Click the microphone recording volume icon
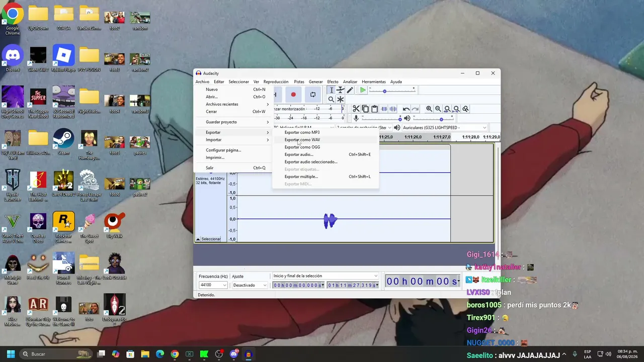644x362 pixels. (x=356, y=118)
